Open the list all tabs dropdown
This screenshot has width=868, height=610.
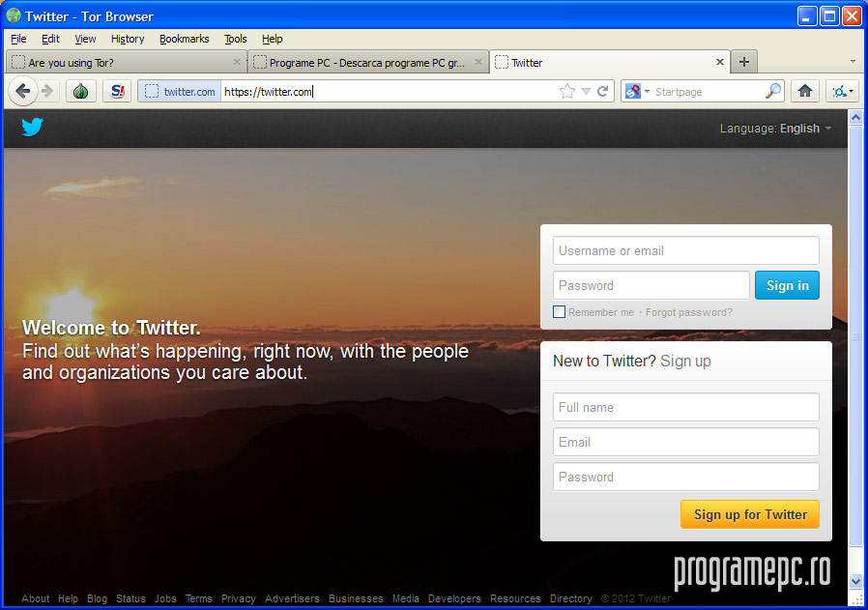[x=853, y=62]
